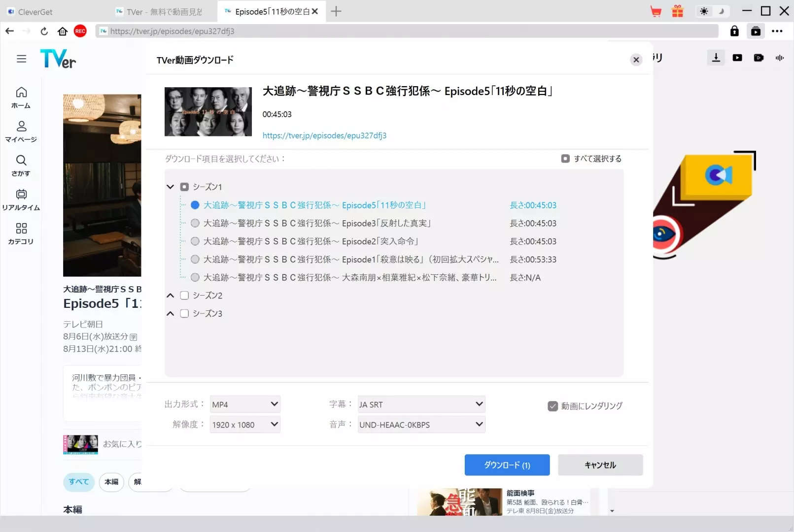Open the download list arrow icon
This screenshot has width=794, height=532.
tap(716, 57)
